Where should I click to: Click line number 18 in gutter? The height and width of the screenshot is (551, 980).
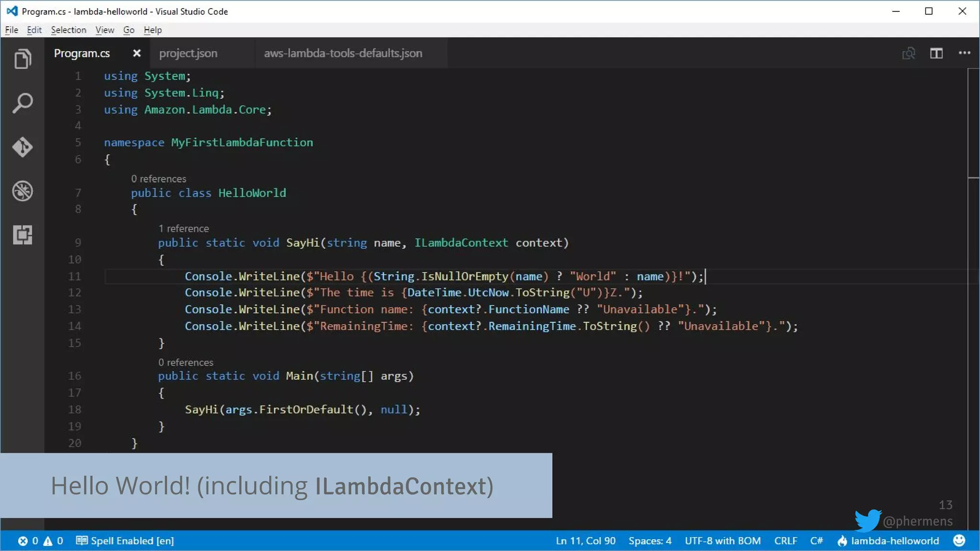click(x=75, y=410)
